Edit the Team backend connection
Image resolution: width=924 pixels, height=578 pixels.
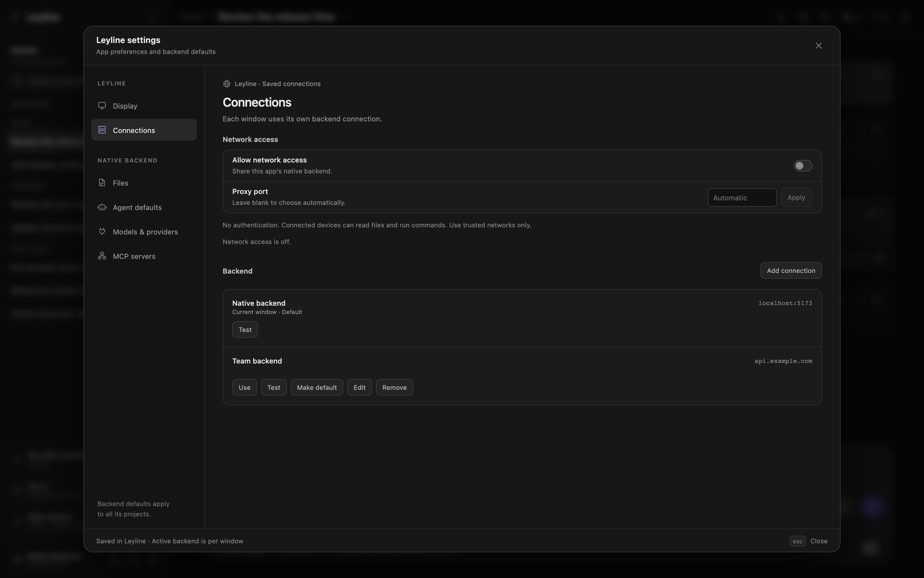360,387
